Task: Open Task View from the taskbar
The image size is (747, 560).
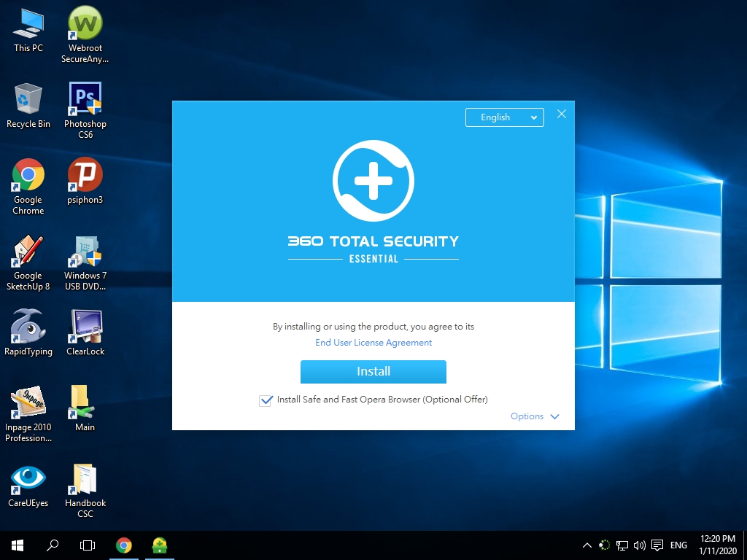Action: (x=88, y=545)
